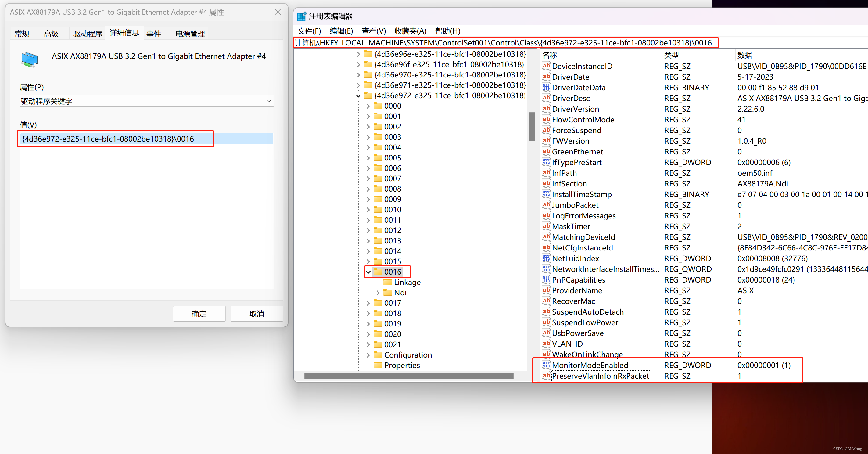The height and width of the screenshot is (454, 868).
Task: Select the DeviceInstanceID value icon
Action: point(546,66)
